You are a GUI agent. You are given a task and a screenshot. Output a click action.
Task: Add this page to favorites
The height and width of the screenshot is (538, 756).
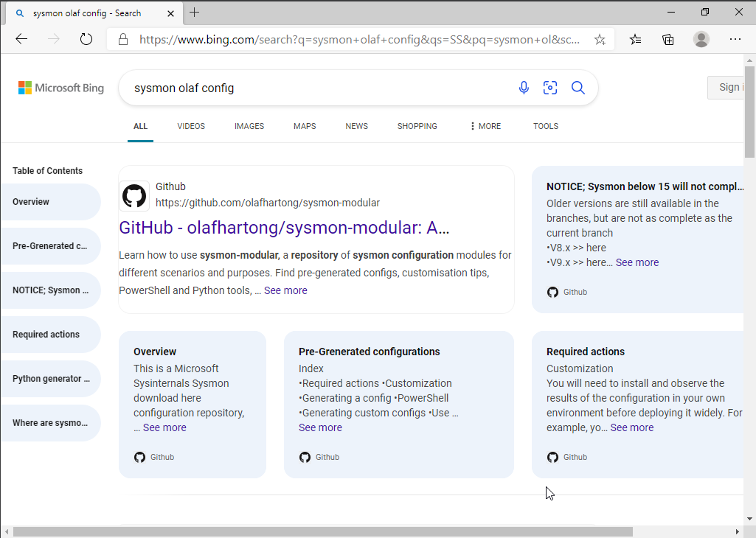[600, 40]
